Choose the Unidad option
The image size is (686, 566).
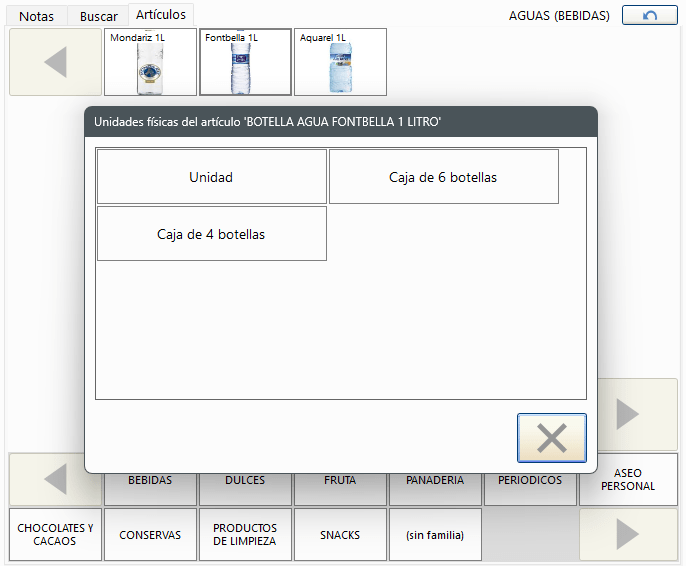[211, 177]
